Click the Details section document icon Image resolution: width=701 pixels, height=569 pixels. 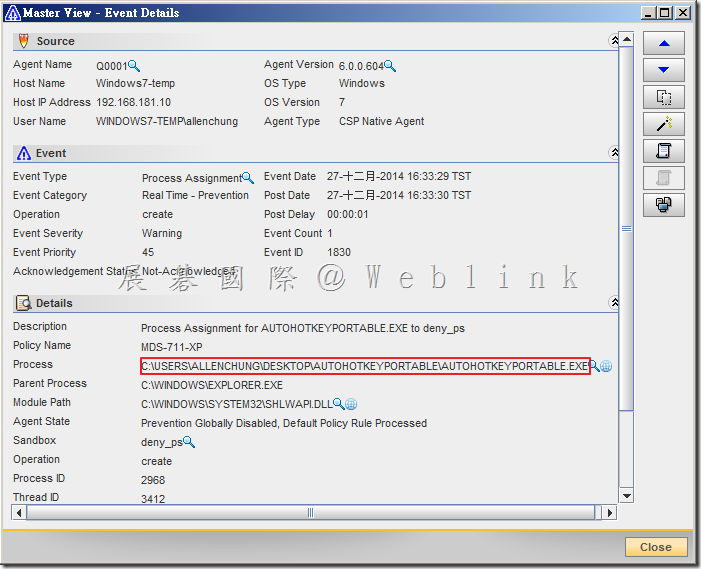point(24,303)
